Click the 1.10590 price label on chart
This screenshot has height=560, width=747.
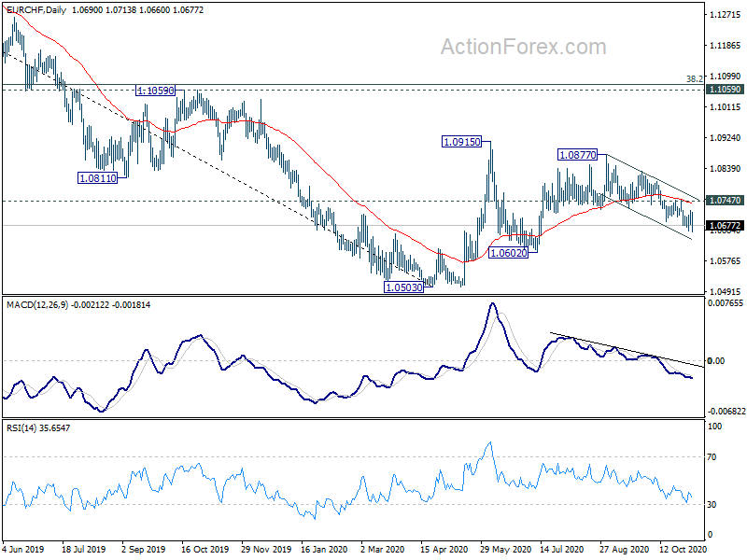(x=155, y=90)
